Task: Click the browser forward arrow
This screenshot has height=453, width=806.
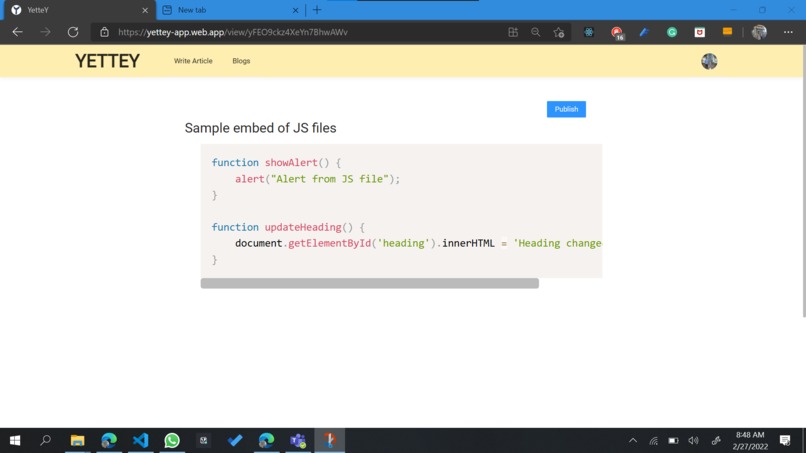Action: pyautogui.click(x=45, y=32)
